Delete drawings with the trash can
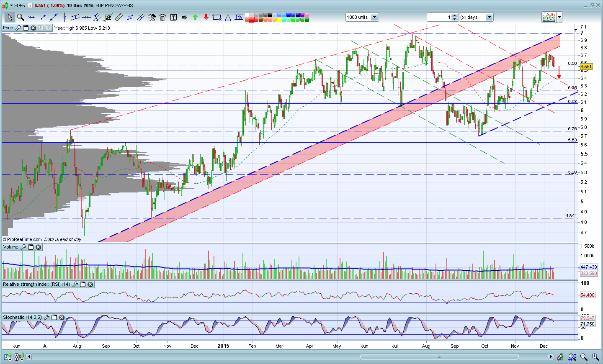Screen dimensions: 603x364 click(162, 17)
